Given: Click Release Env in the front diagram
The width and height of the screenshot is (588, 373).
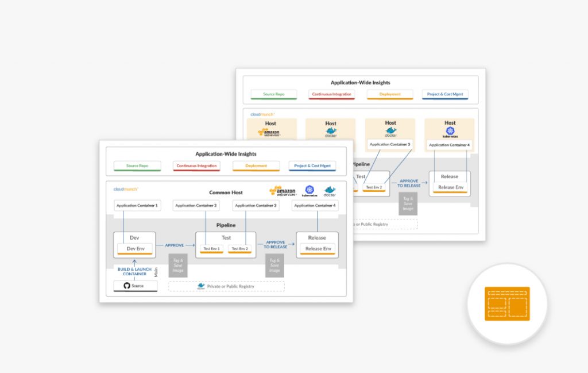Looking at the screenshot, I should click(x=318, y=249).
